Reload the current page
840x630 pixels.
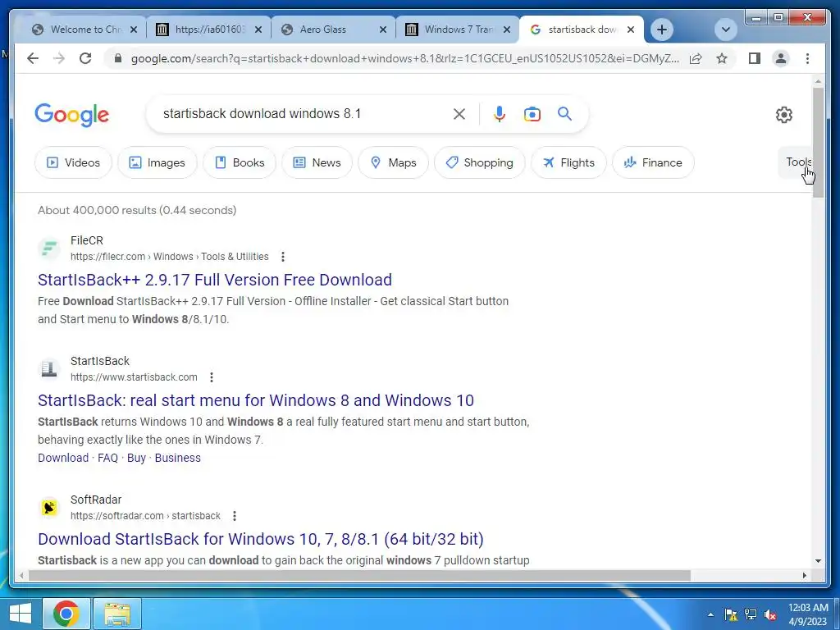(85, 58)
